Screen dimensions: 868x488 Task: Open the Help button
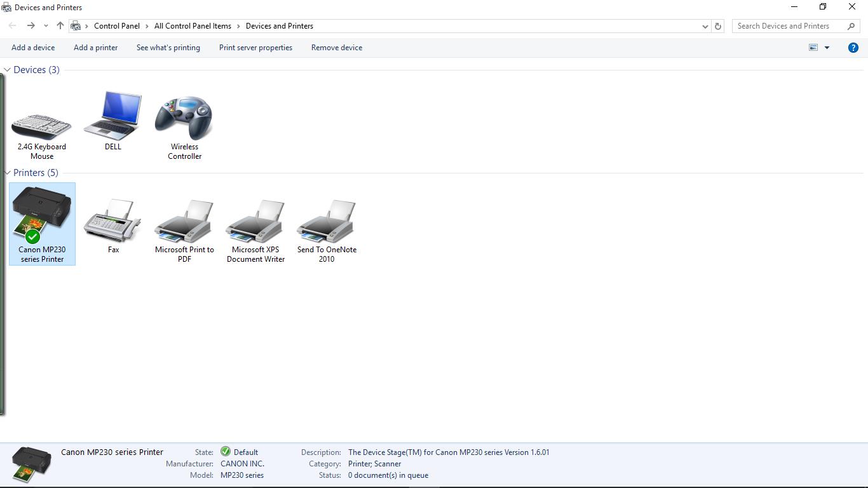tap(853, 47)
